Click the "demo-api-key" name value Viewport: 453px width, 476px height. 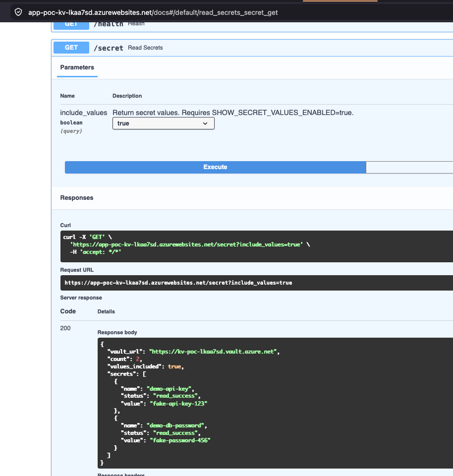click(169, 389)
